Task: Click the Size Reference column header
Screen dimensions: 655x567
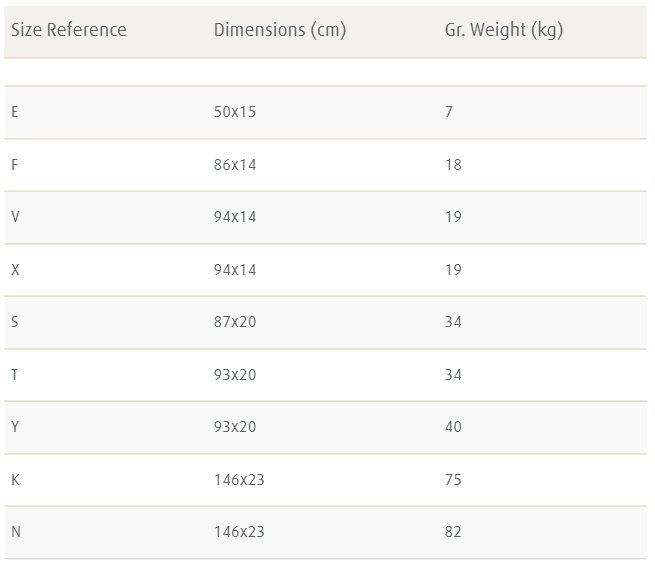Action: (x=69, y=30)
